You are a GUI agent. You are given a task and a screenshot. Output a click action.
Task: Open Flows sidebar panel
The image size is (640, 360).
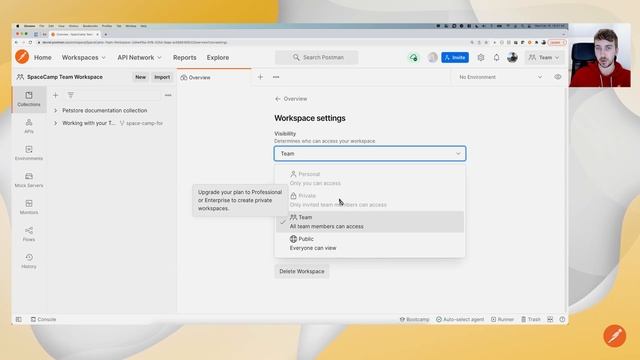[29, 234]
